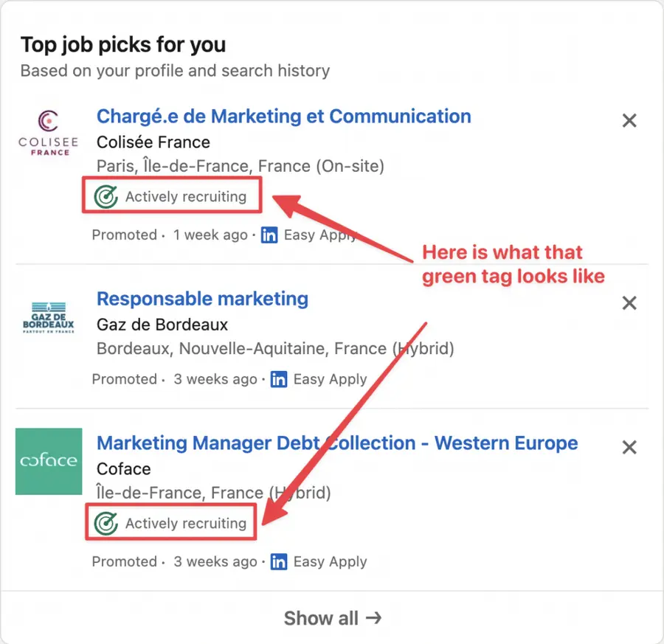Click the LinkedIn icon beside Coface's Easy Apply
Viewport: 664px width, 644px height.
279,561
